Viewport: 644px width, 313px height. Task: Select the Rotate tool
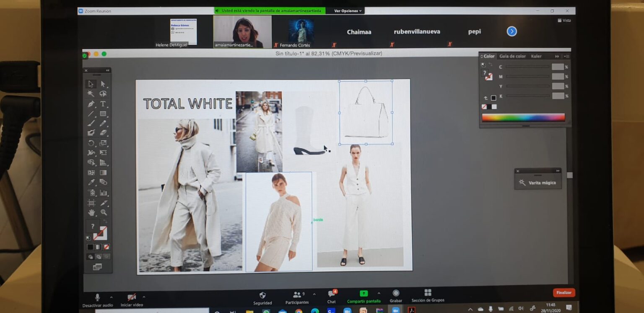click(x=91, y=143)
